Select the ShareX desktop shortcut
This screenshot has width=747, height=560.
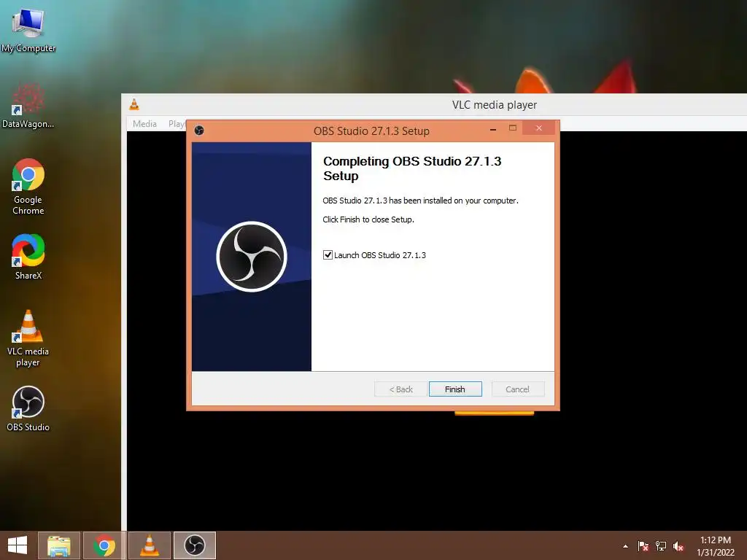pos(28,257)
